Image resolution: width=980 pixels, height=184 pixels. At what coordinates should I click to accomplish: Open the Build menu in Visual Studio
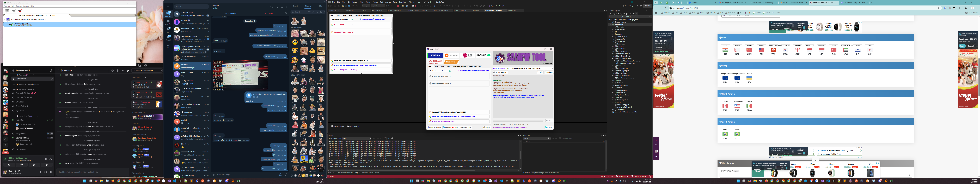(x=361, y=2)
